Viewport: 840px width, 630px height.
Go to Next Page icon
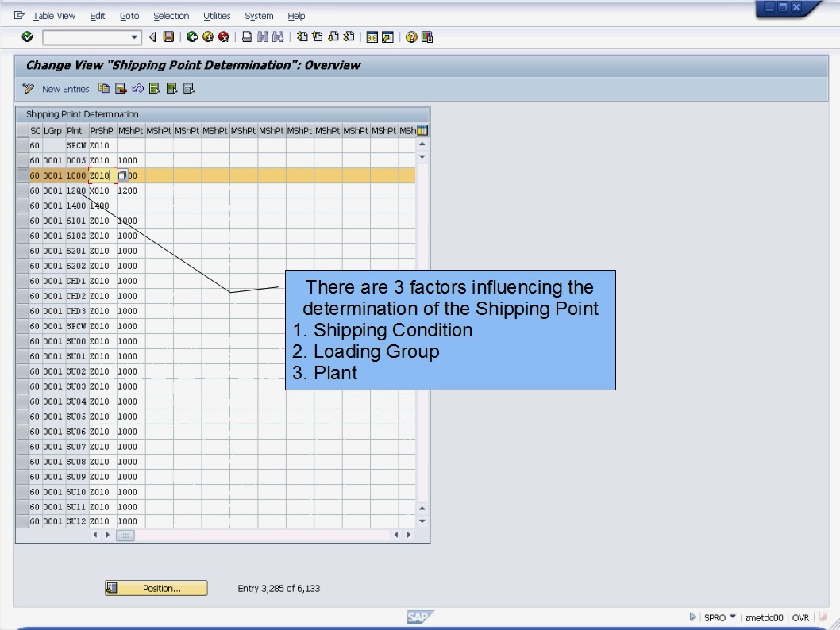pos(333,36)
